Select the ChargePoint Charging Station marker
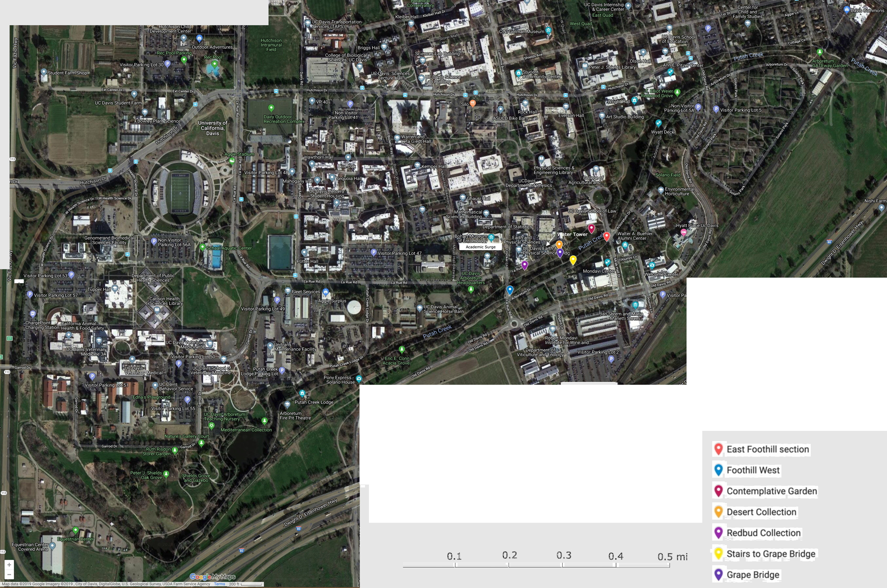Screen dimensions: 887x588 (33, 314)
